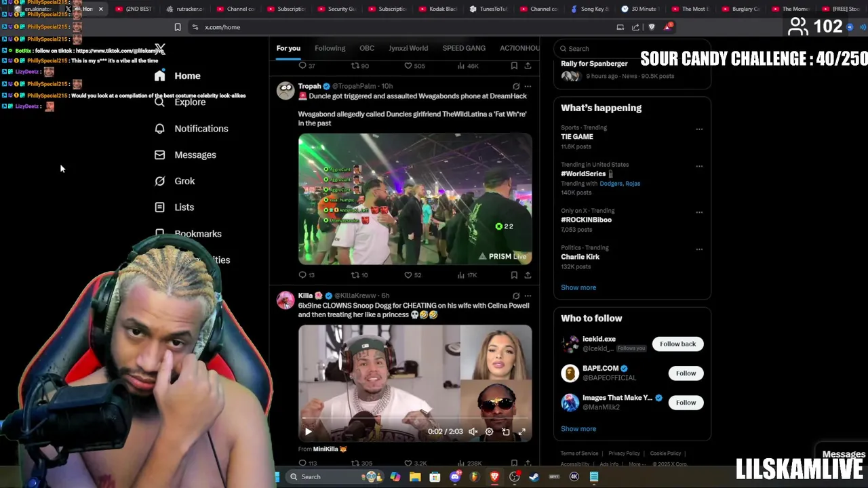This screenshot has width=868, height=488.
Task: Open File Explorer from the taskbar
Action: [x=415, y=477]
